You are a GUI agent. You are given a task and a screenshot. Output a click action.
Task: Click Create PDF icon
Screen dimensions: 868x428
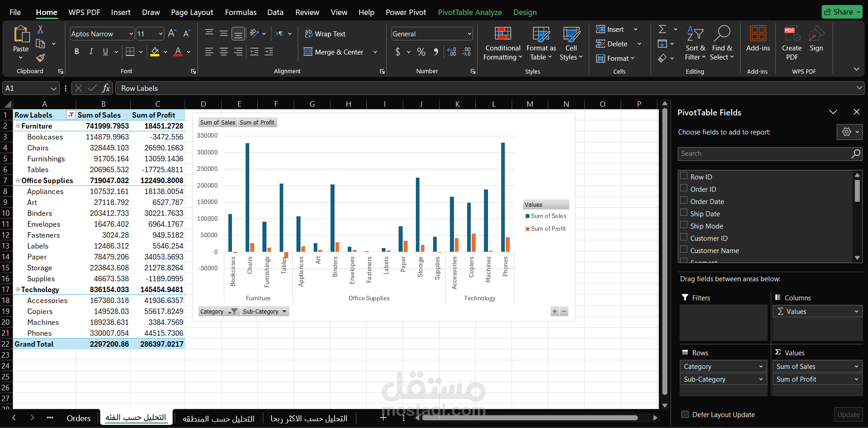792,44
